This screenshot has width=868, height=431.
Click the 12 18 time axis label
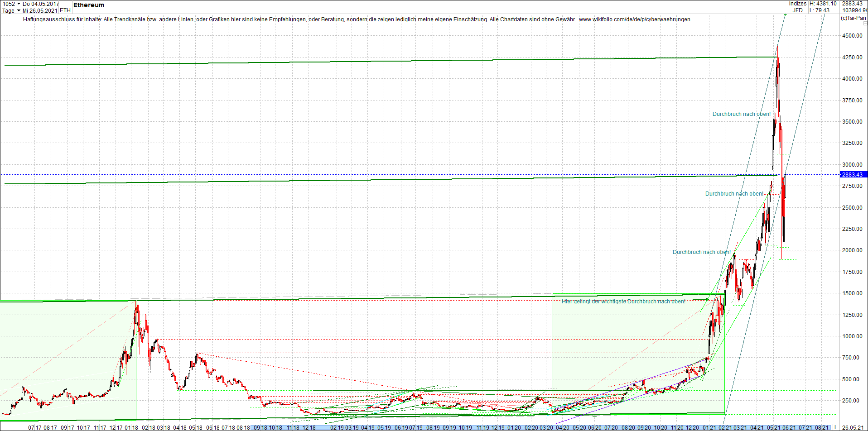309,427
